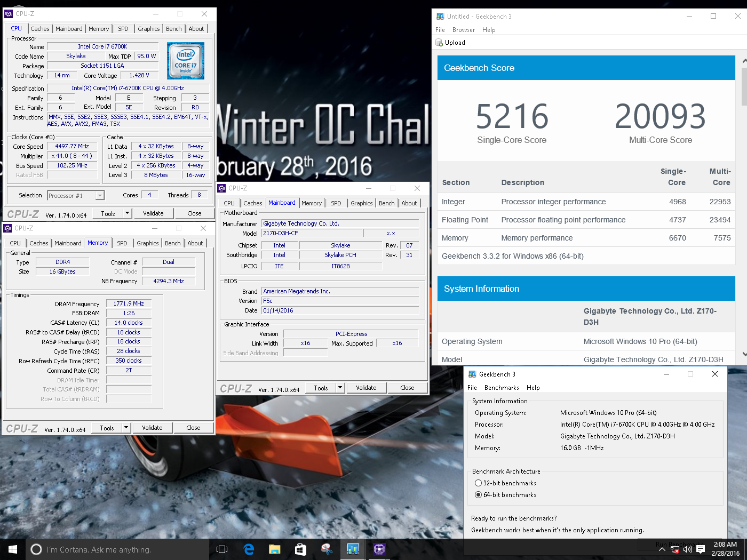The image size is (747, 560).
Task: Open the Snipping Tool taskbar icon
Action: [327, 549]
